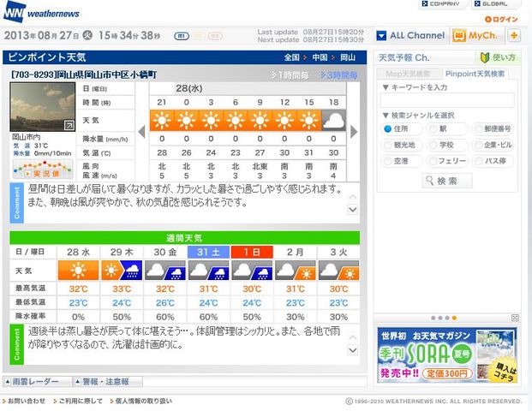This screenshot has height=411, width=532.
Task: Click the orange plus add-channel icon
Action: point(514,35)
